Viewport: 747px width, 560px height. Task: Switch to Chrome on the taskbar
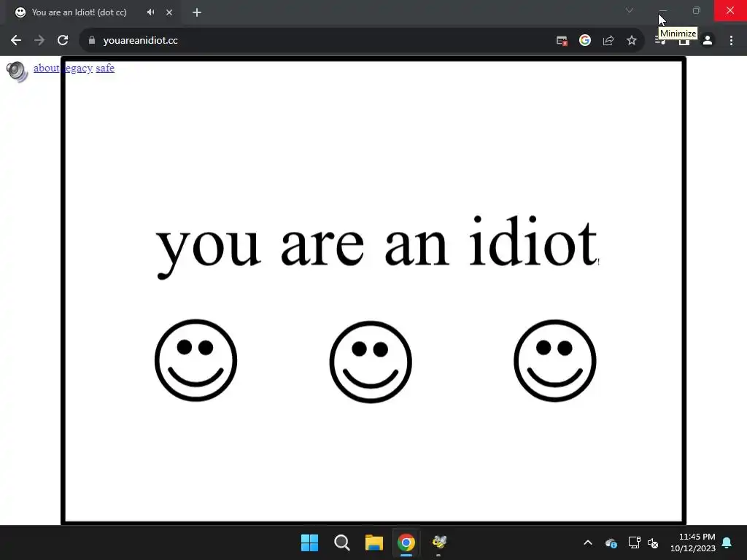pyautogui.click(x=406, y=542)
